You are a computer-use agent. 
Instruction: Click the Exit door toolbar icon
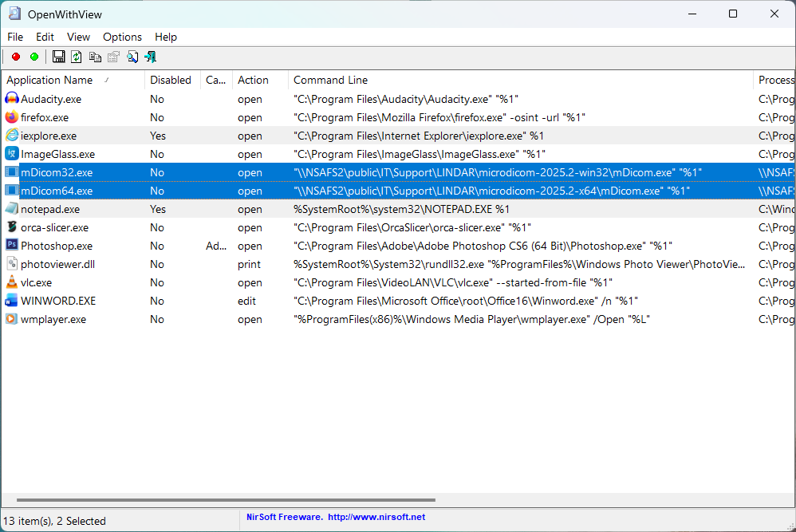pos(151,57)
